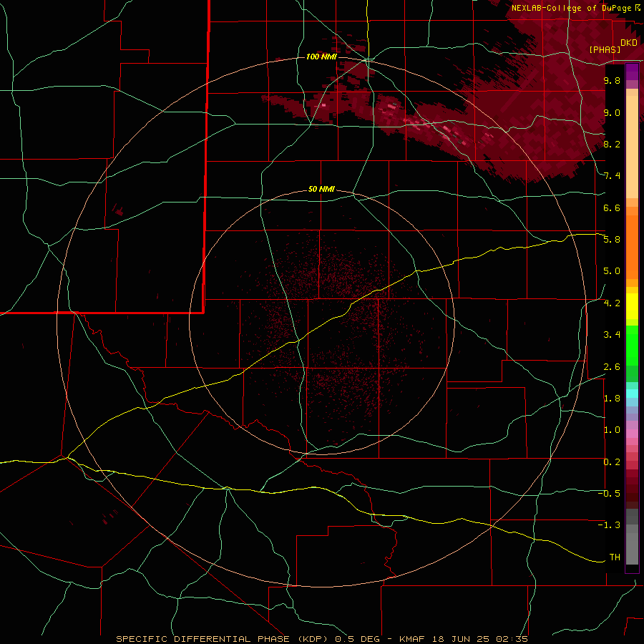Pick the cyan segment of the color bar
The image size is (644, 644).
[632, 394]
